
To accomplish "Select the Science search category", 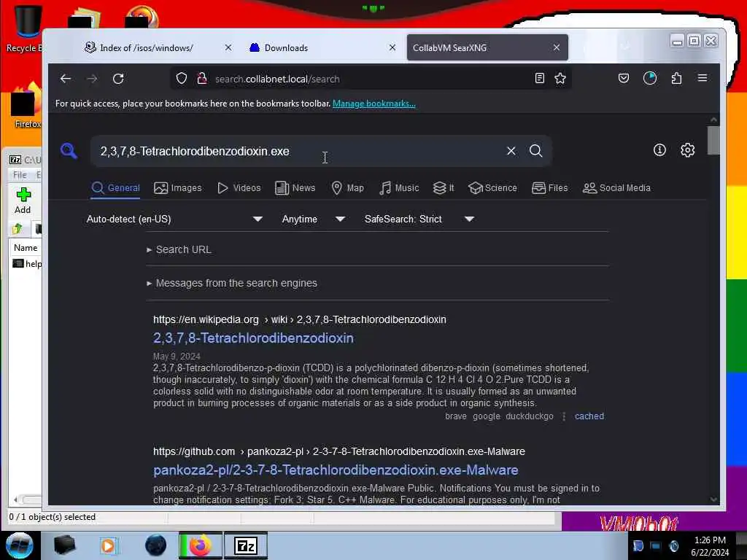I will point(492,188).
